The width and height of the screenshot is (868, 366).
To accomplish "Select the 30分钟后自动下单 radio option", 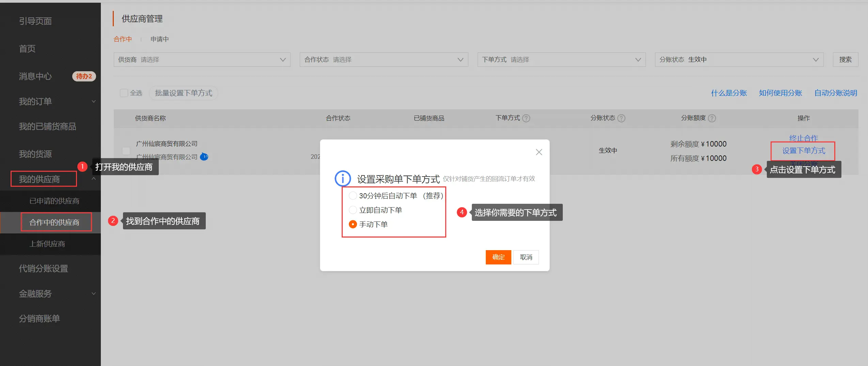I will click(353, 196).
